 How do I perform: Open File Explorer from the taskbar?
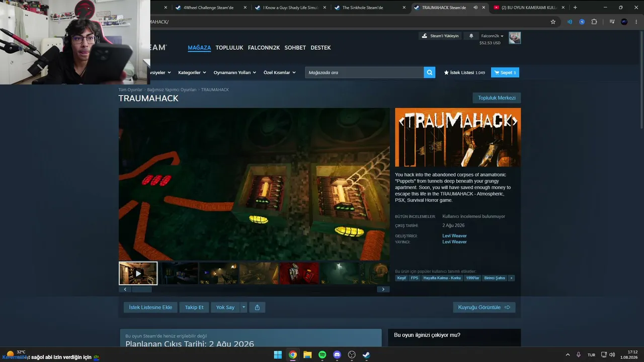307,355
